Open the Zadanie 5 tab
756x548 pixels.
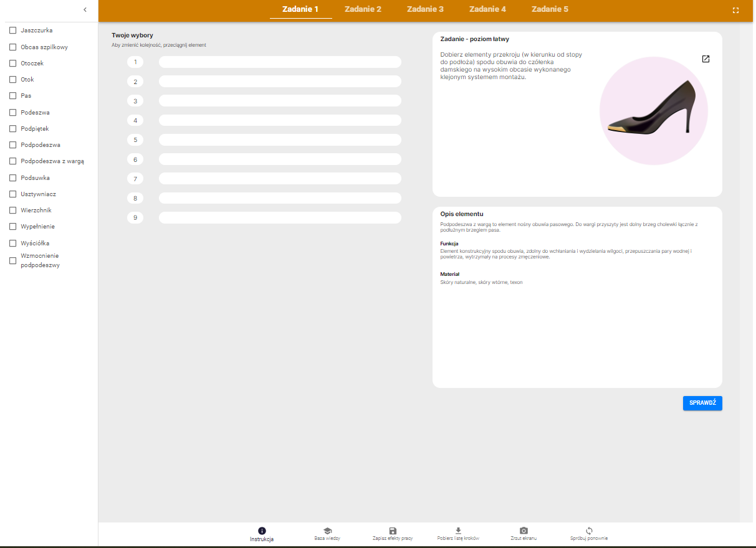coord(550,9)
